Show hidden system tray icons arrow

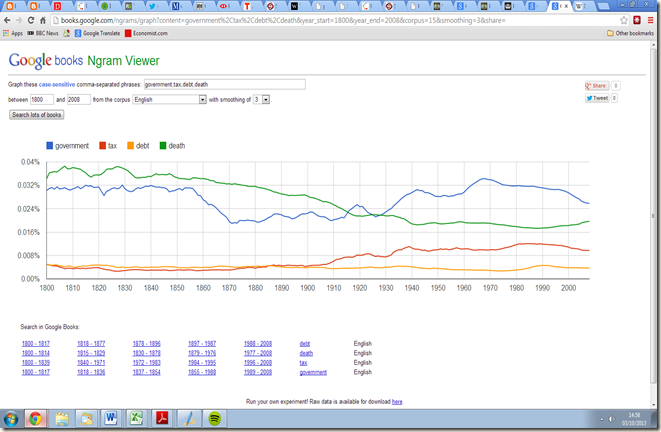601,419
